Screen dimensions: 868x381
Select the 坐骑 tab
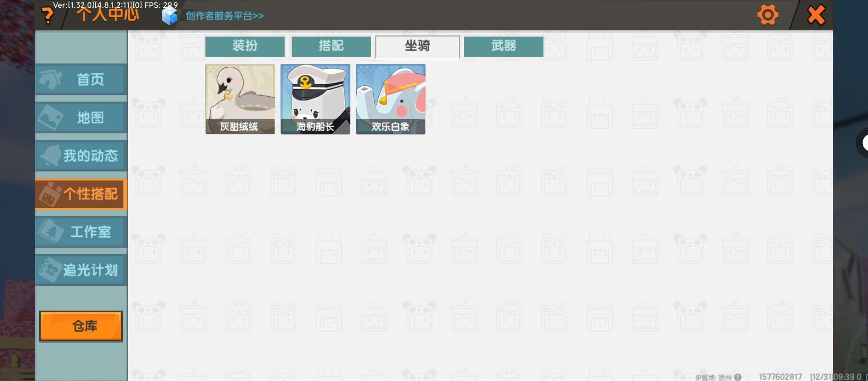[x=417, y=46]
